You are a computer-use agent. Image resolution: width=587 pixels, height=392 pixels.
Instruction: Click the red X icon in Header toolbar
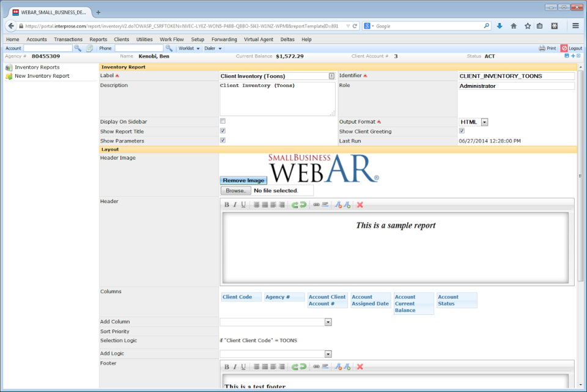click(360, 205)
